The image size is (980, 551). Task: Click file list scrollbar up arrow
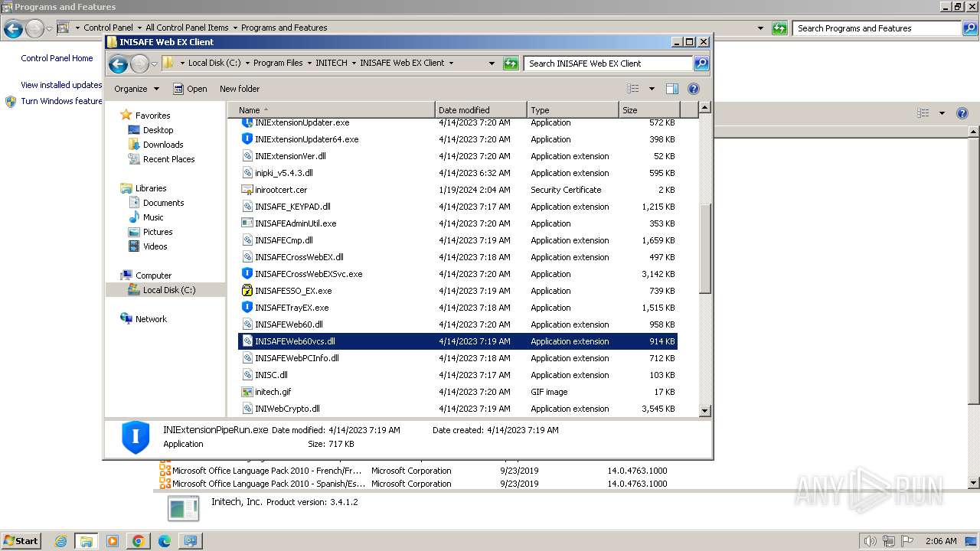click(705, 108)
